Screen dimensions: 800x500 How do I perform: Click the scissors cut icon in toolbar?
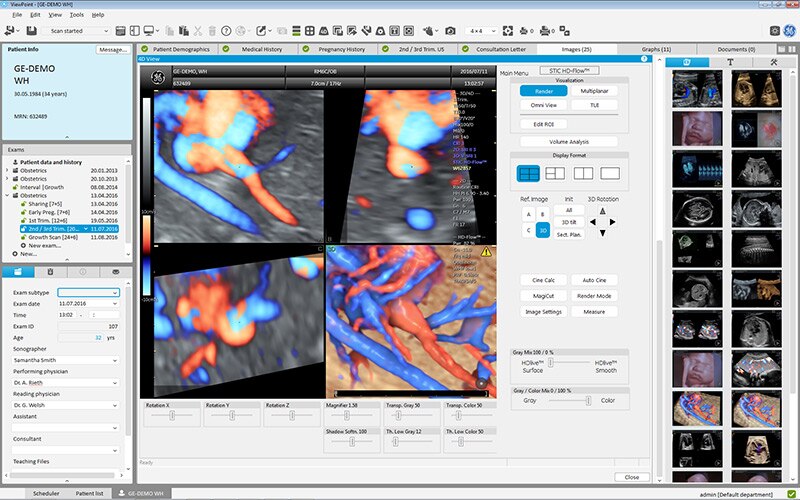pyautogui.click(x=198, y=31)
